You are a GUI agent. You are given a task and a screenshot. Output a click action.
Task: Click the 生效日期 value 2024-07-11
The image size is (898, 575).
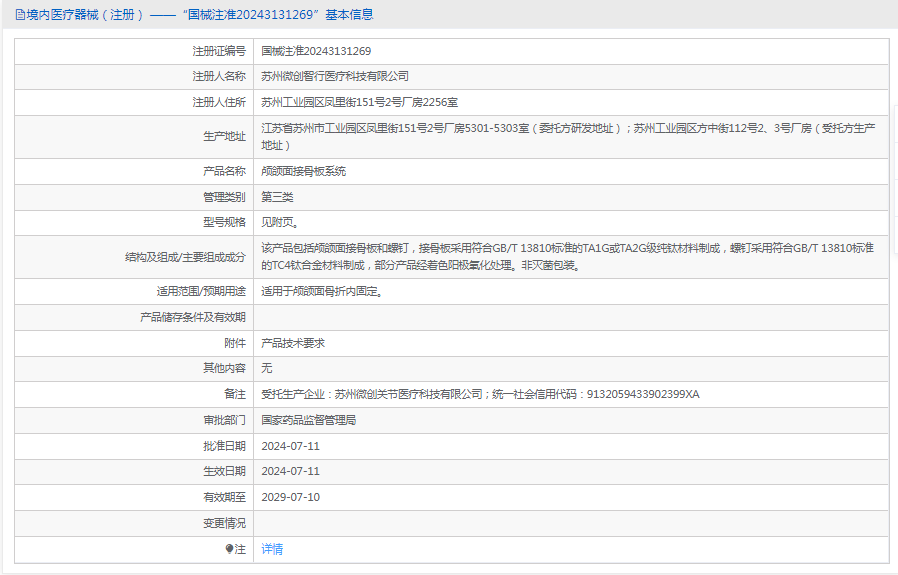tap(290, 471)
